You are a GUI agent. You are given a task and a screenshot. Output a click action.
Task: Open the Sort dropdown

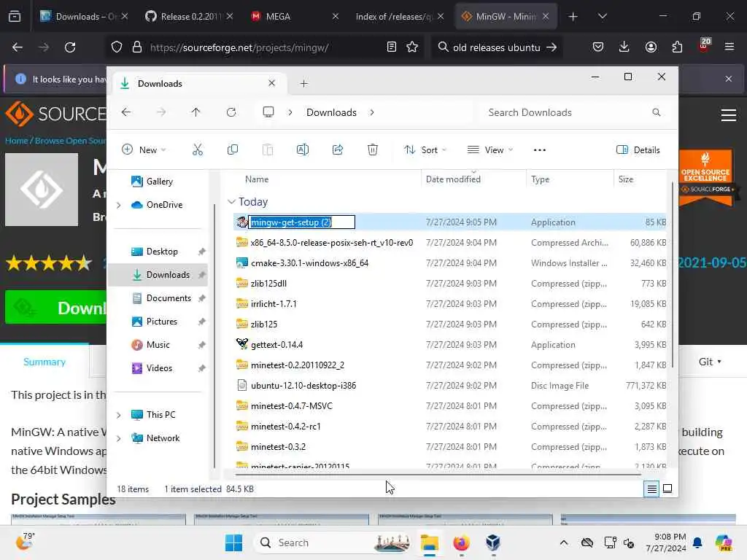tap(425, 150)
